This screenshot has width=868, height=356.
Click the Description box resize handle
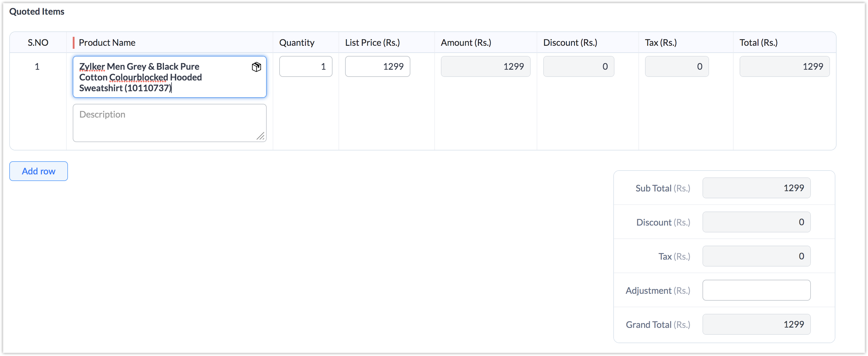point(260,136)
